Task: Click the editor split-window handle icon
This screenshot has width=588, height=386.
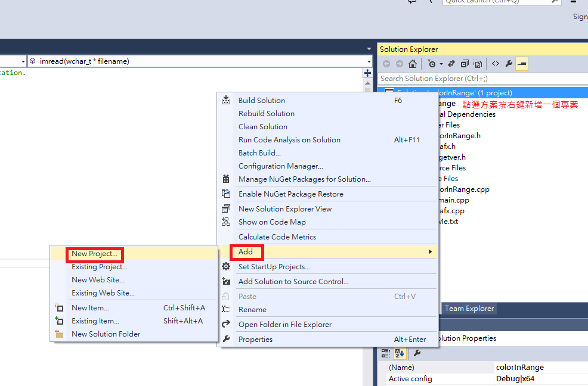Action: coord(367,73)
